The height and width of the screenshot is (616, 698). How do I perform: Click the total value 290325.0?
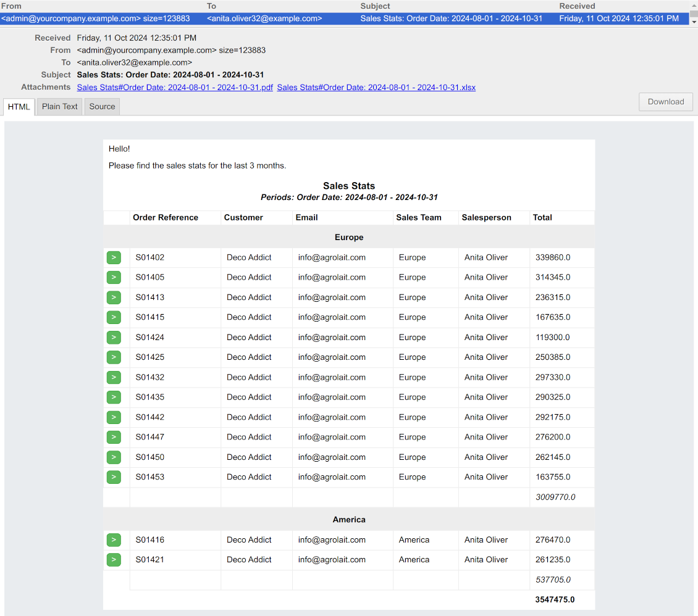(x=553, y=397)
